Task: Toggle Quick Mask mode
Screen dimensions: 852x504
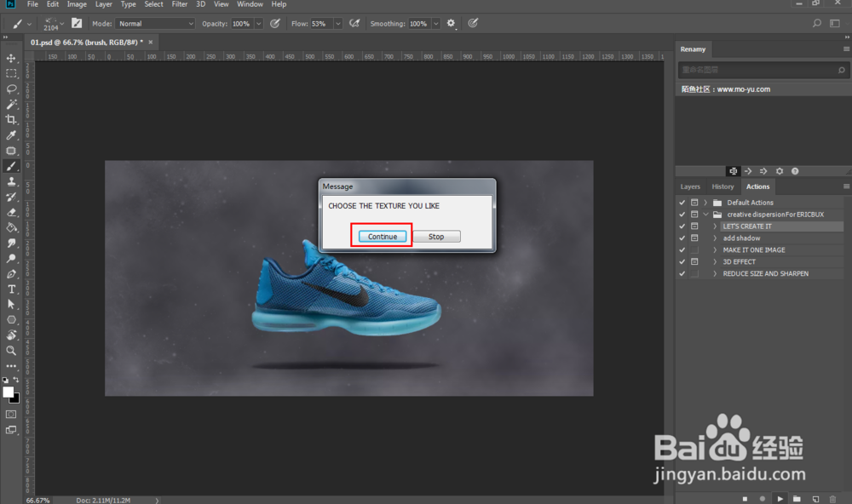Action: (x=11, y=415)
